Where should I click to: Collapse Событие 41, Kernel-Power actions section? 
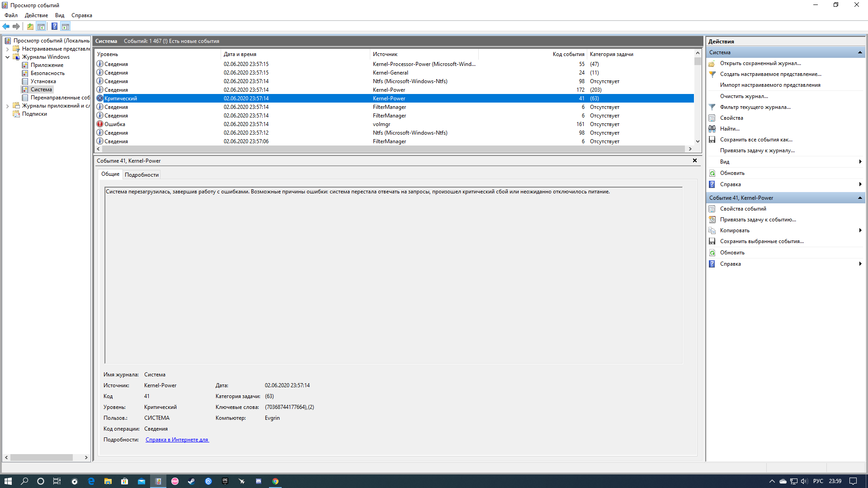click(x=860, y=198)
